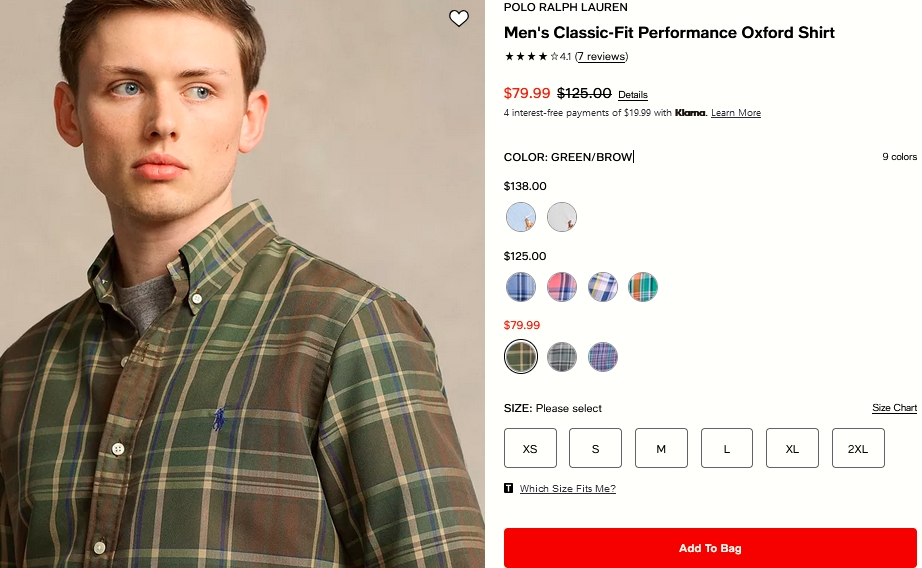Select size M
The width and height of the screenshot is (922, 568).
pyautogui.click(x=661, y=448)
